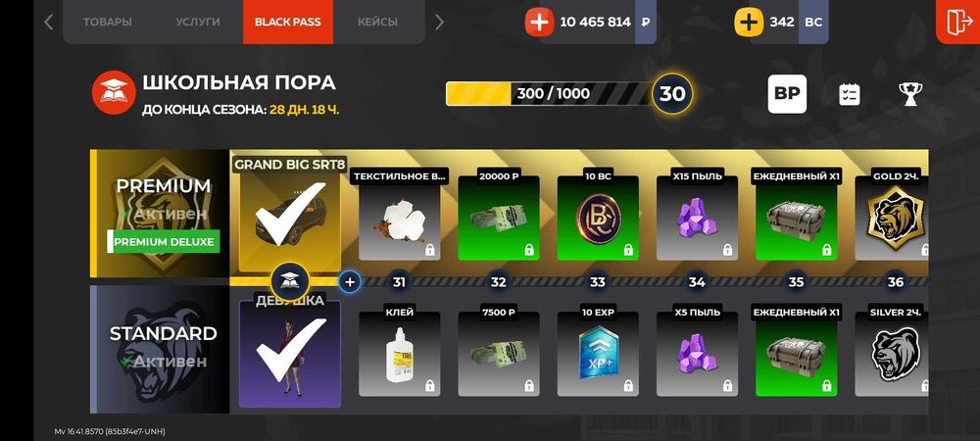Select the claimed Девушка reward
Viewport: 980px width, 441px height.
click(290, 354)
